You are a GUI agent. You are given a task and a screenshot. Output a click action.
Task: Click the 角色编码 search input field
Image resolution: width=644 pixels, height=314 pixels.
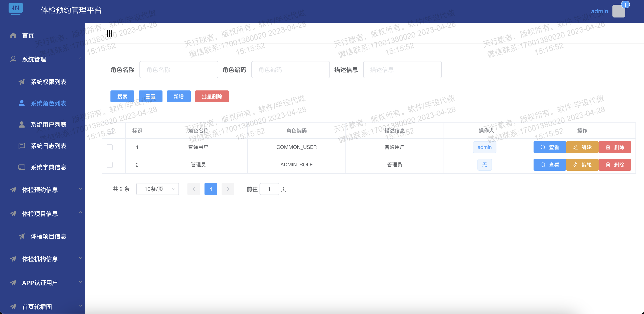click(x=290, y=70)
